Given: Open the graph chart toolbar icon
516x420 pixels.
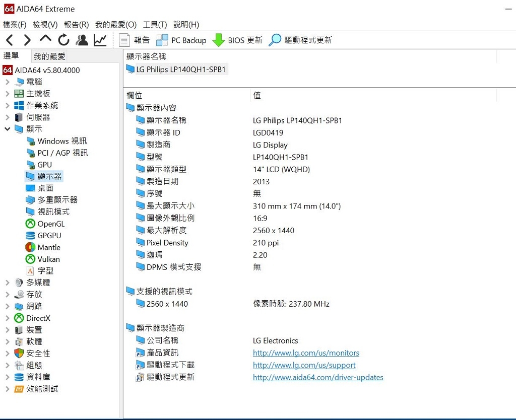Looking at the screenshot, I should [100, 40].
